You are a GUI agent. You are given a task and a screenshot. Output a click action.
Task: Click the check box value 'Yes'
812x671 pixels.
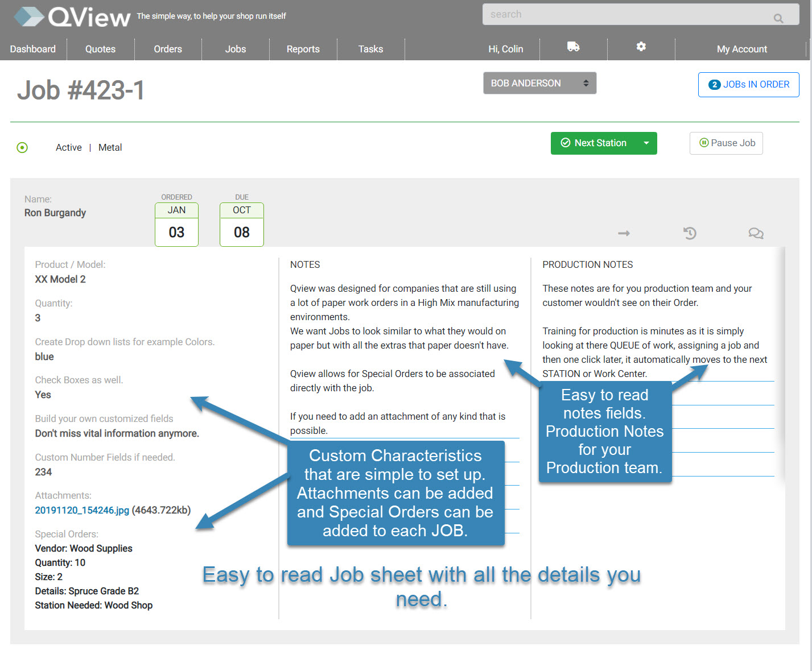(x=43, y=395)
